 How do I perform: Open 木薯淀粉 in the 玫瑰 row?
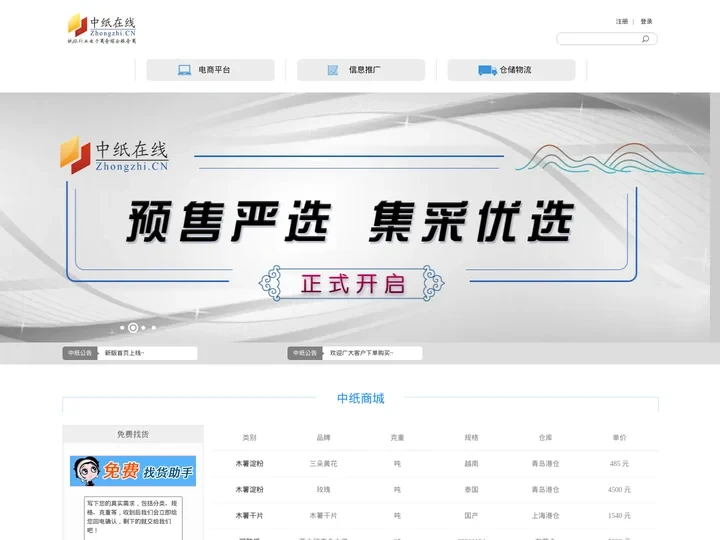pos(249,489)
